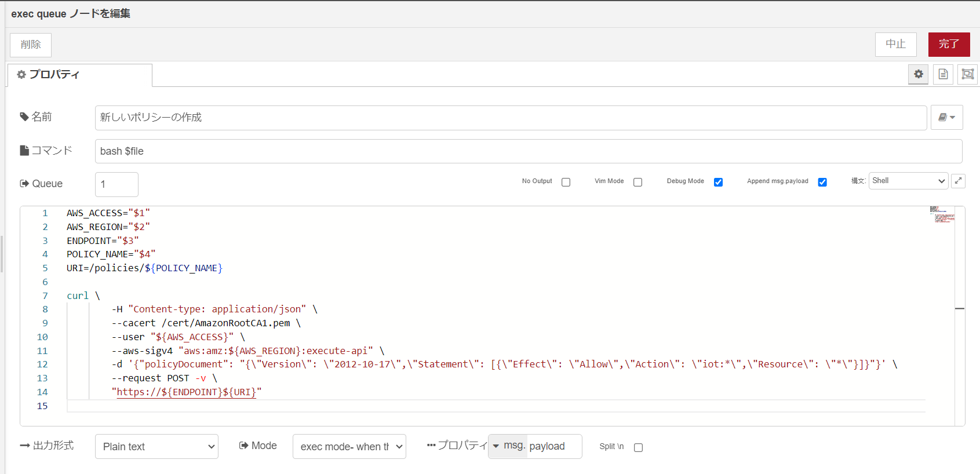
Task: Click the --request POST -v line
Action: tap(165, 378)
